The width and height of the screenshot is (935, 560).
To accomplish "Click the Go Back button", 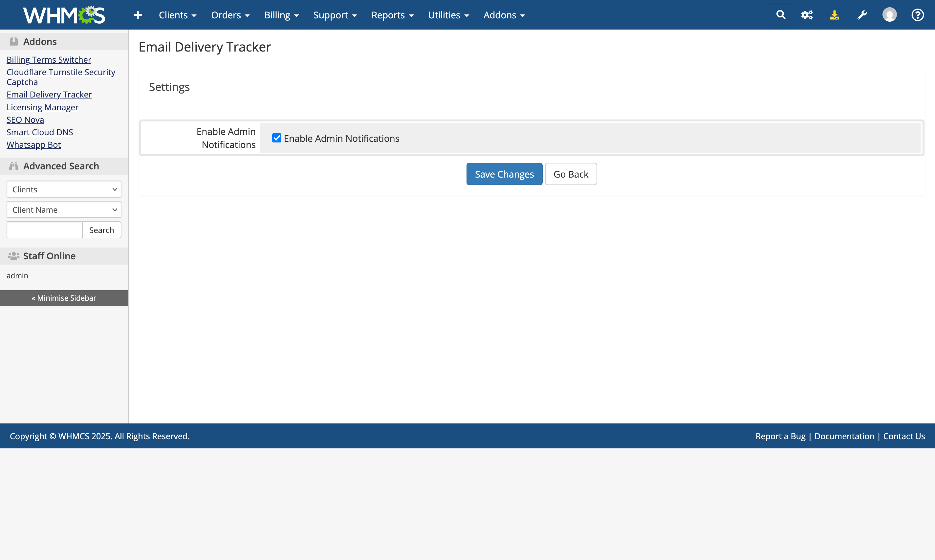I will click(571, 174).
